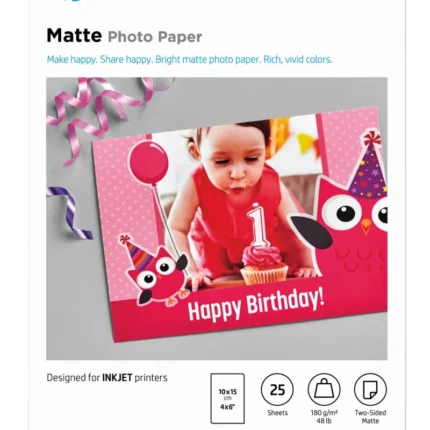Screen dimensions: 430x430
Task: Click the 4x6" size text
Action: (x=228, y=407)
